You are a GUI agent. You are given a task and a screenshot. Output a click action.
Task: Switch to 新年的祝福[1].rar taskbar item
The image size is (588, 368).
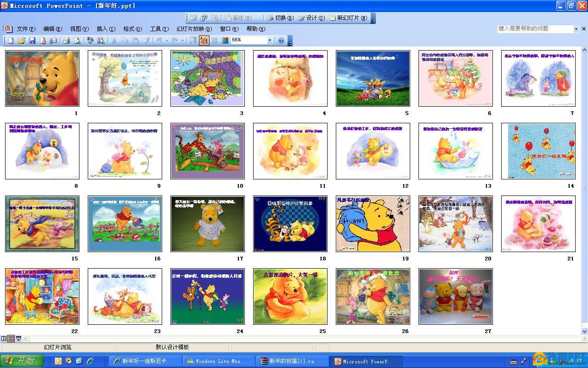pyautogui.click(x=292, y=361)
